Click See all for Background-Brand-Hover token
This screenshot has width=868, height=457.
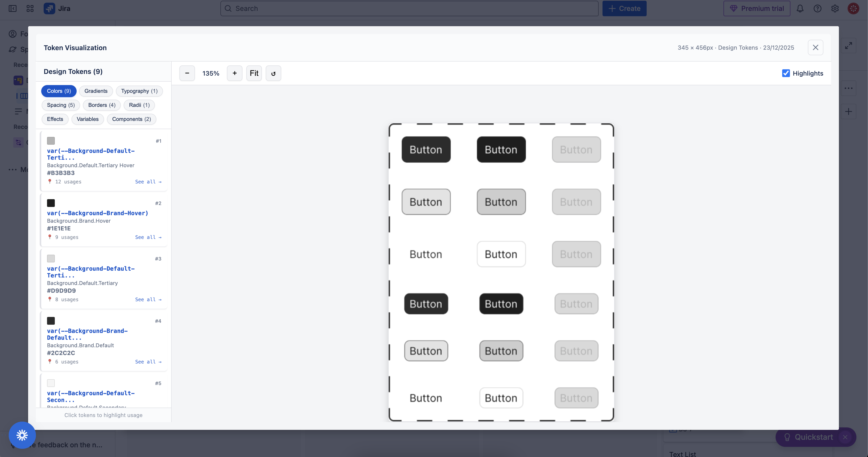pyautogui.click(x=148, y=237)
